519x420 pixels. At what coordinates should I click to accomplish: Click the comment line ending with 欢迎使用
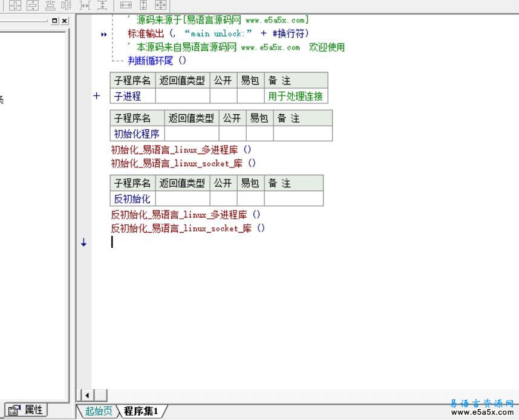click(x=237, y=47)
